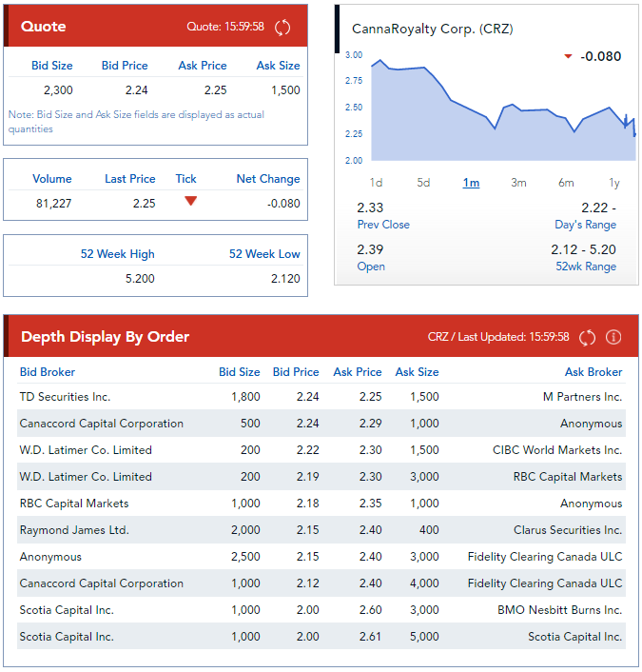This screenshot has width=642, height=672.
Task: Click Bid Size header in Depth table
Action: click(240, 372)
